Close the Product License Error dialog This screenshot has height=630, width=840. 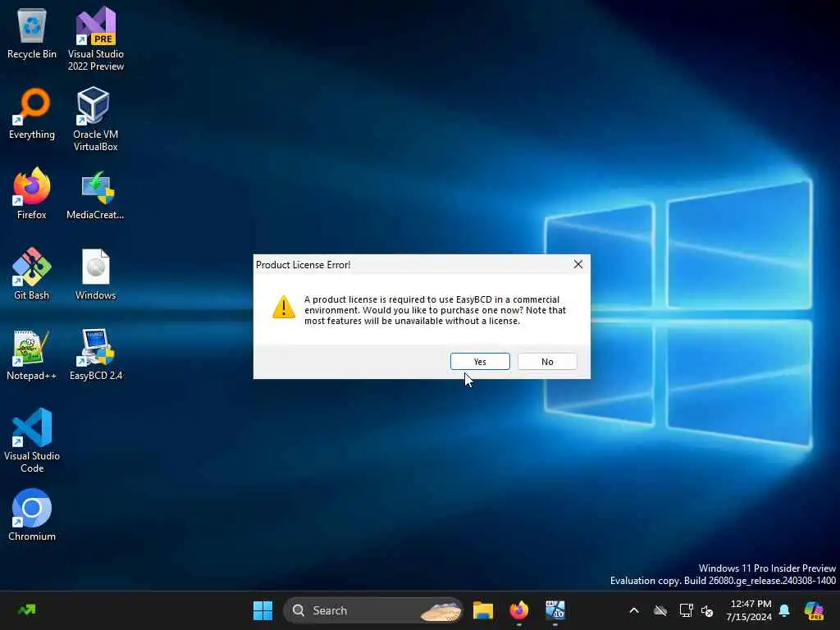tap(578, 264)
